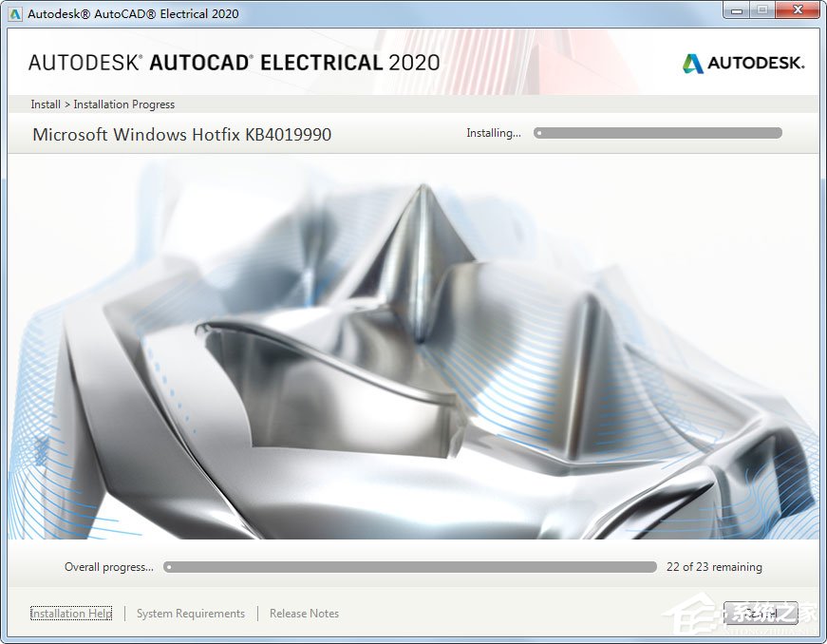
Task: Select the 'Install' breadcrumb link
Action: coord(45,104)
